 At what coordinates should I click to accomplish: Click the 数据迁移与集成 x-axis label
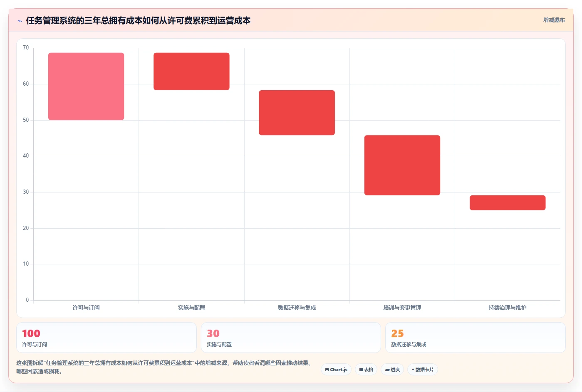[x=297, y=308]
